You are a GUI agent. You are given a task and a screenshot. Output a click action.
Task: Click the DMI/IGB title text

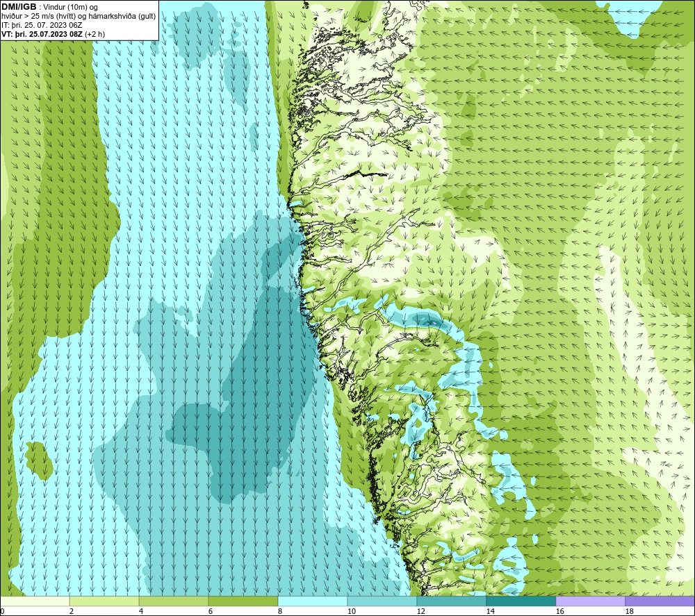tap(19, 7)
